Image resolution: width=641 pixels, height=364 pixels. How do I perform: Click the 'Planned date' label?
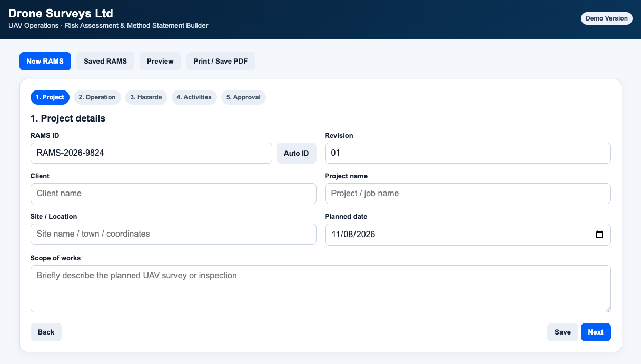click(346, 217)
